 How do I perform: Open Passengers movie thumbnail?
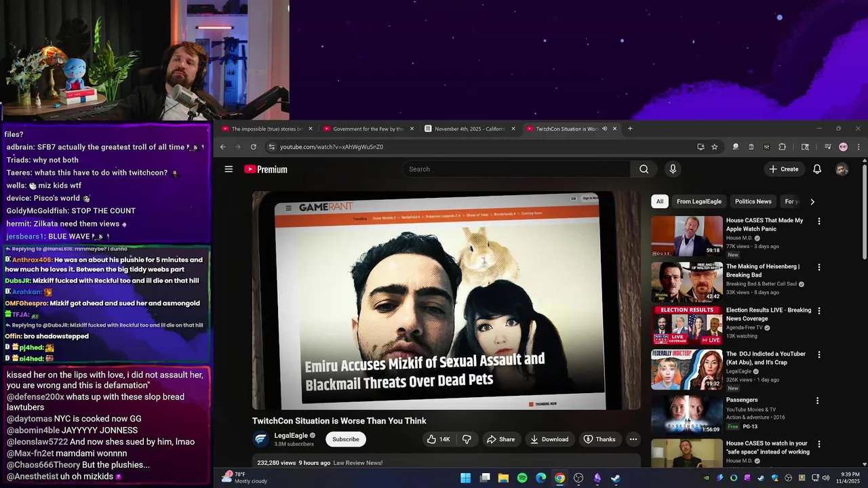tap(687, 415)
